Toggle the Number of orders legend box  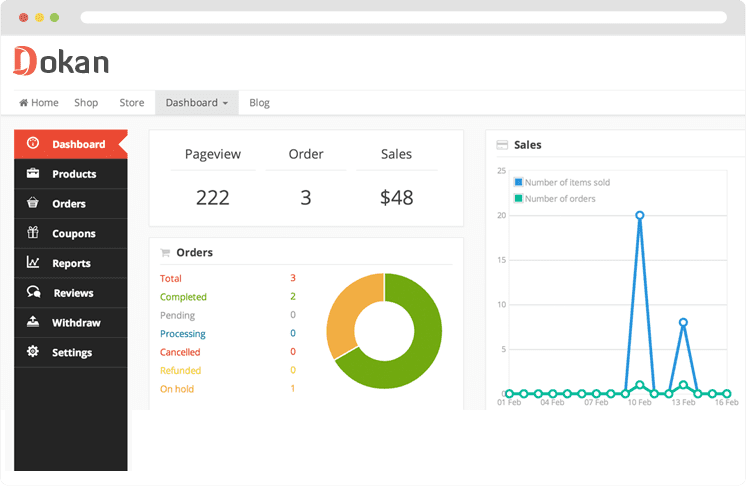tap(518, 199)
